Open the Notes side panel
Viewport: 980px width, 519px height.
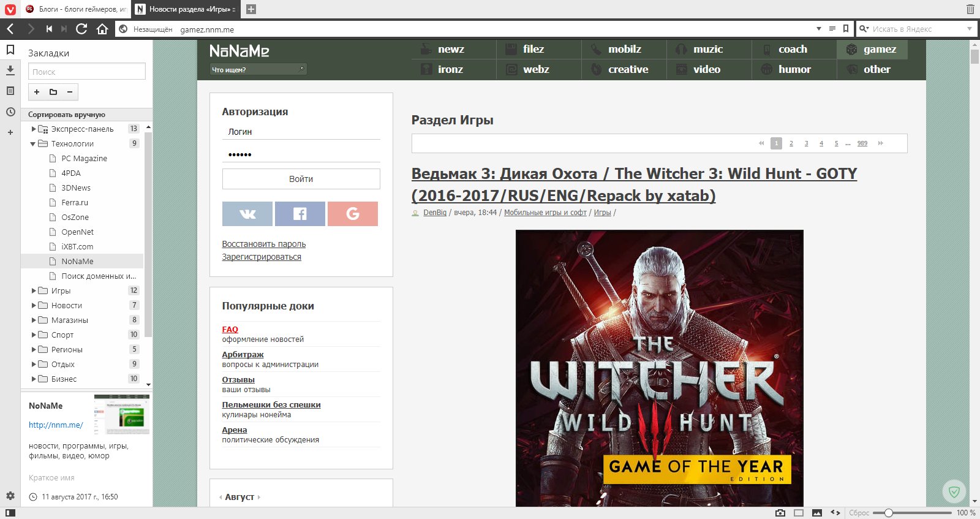click(x=10, y=91)
